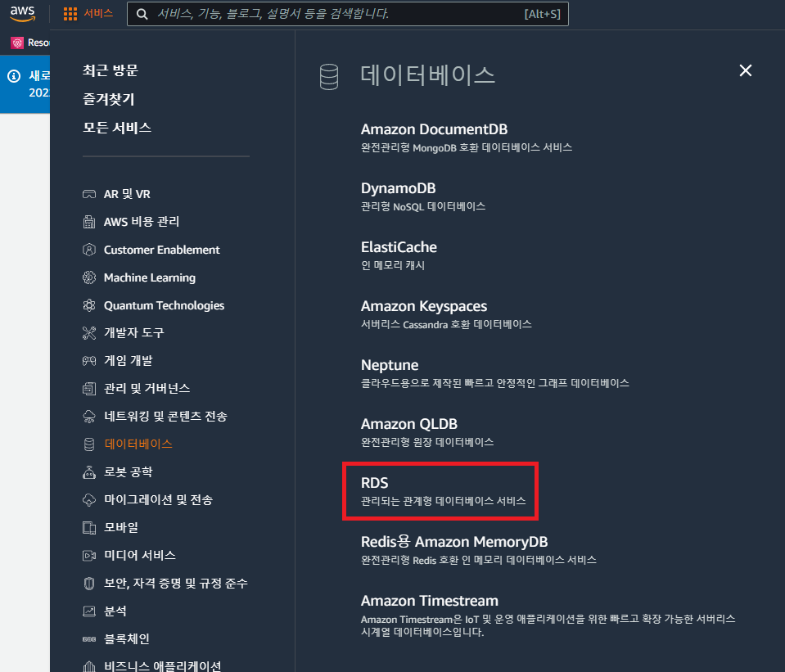Select 블록체인 category
The image size is (785, 672).
[127, 639]
